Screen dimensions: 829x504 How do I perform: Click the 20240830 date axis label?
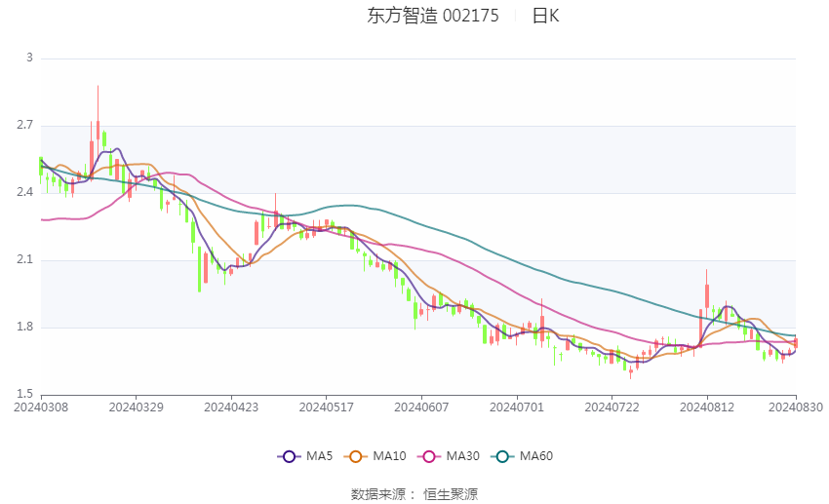(x=795, y=407)
